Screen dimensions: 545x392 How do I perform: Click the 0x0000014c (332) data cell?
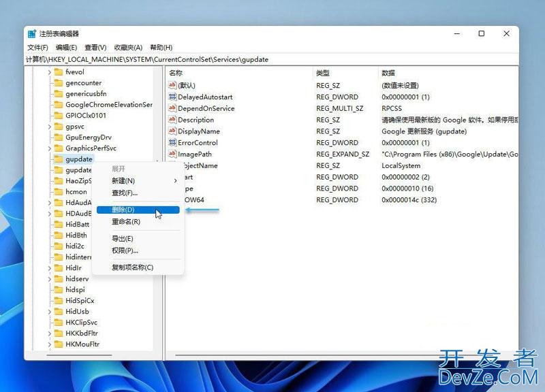pyautogui.click(x=409, y=200)
